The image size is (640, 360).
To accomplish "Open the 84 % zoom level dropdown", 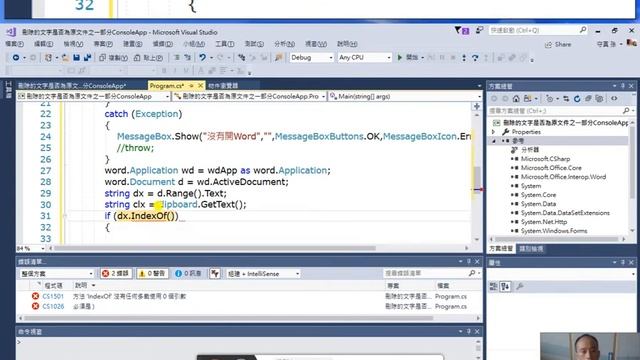I will [31, 248].
